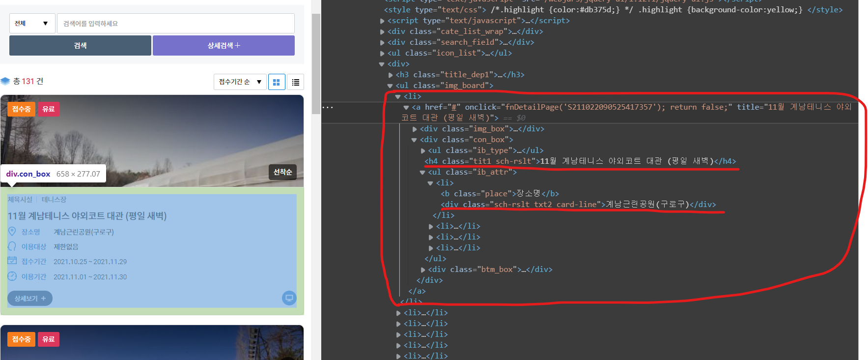Image resolution: width=868 pixels, height=360 pixels.
Task: Click 2021.11.01 ~ 2021.11.30 date range
Action: click(x=90, y=277)
